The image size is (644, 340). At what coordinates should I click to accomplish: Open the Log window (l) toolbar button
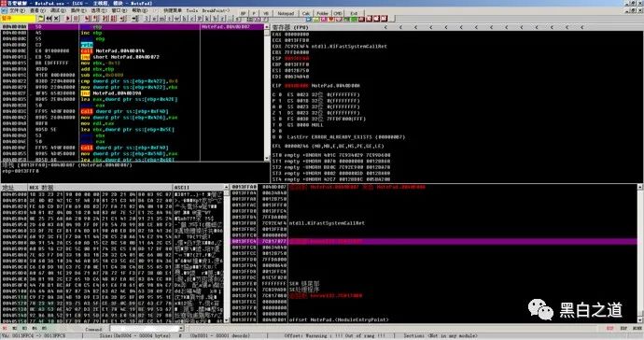(147, 19)
